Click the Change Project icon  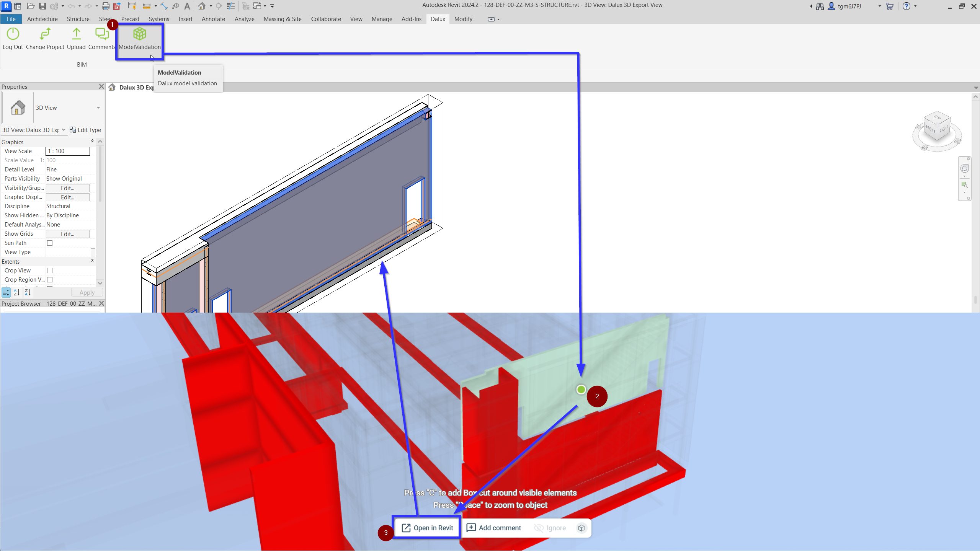pyautogui.click(x=45, y=34)
